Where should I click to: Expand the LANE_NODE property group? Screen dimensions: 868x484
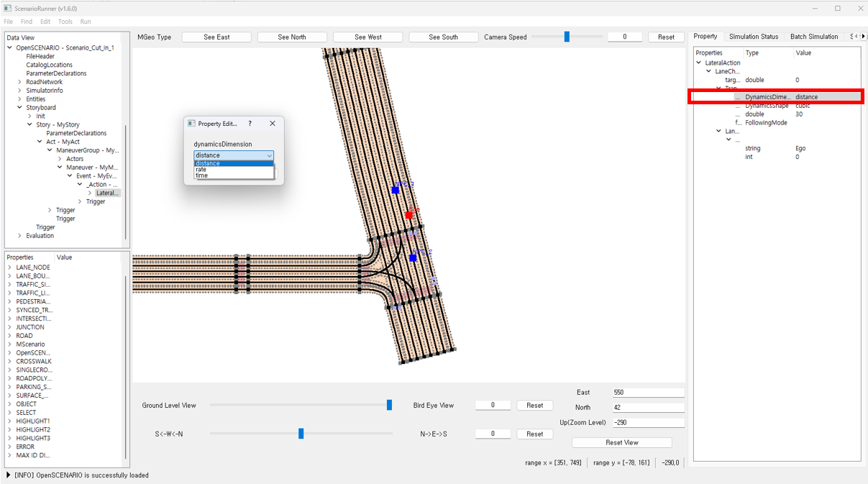tap(10, 268)
